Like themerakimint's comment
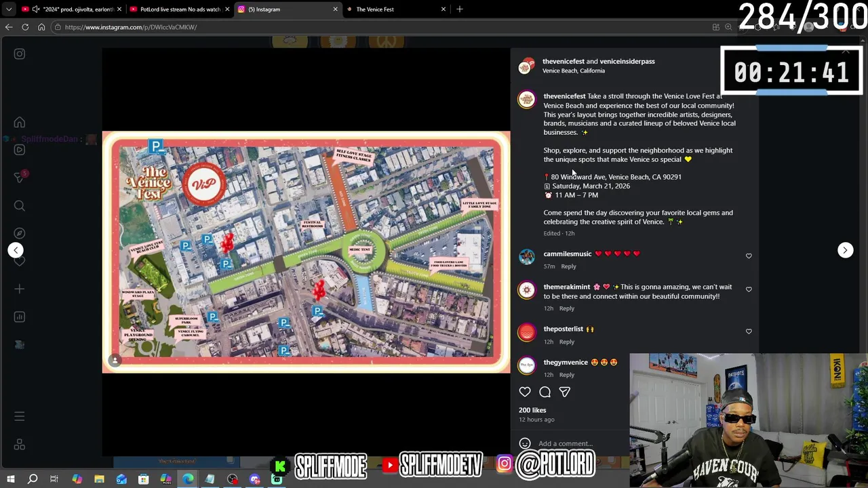Image resolution: width=868 pixels, height=488 pixels. click(x=749, y=289)
